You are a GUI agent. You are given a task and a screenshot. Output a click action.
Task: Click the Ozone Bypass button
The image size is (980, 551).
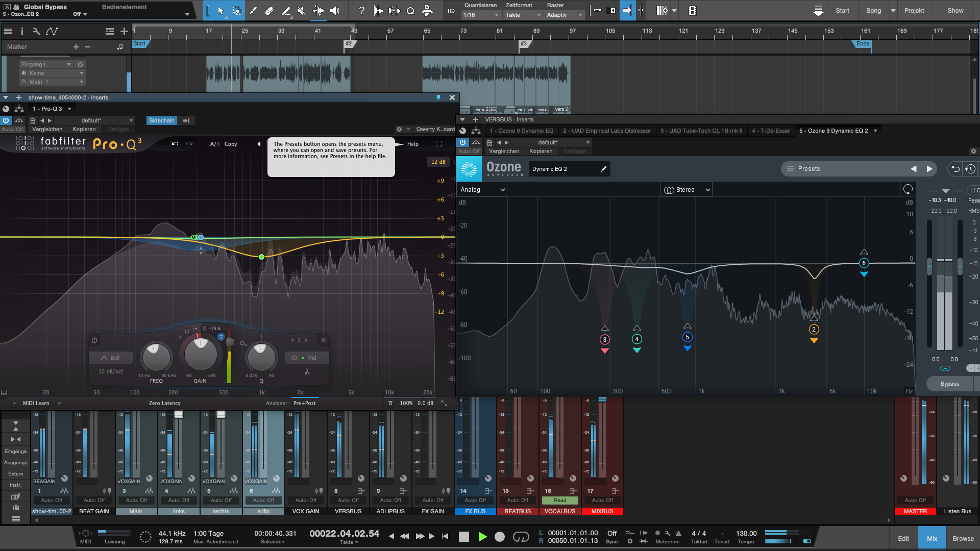click(949, 384)
